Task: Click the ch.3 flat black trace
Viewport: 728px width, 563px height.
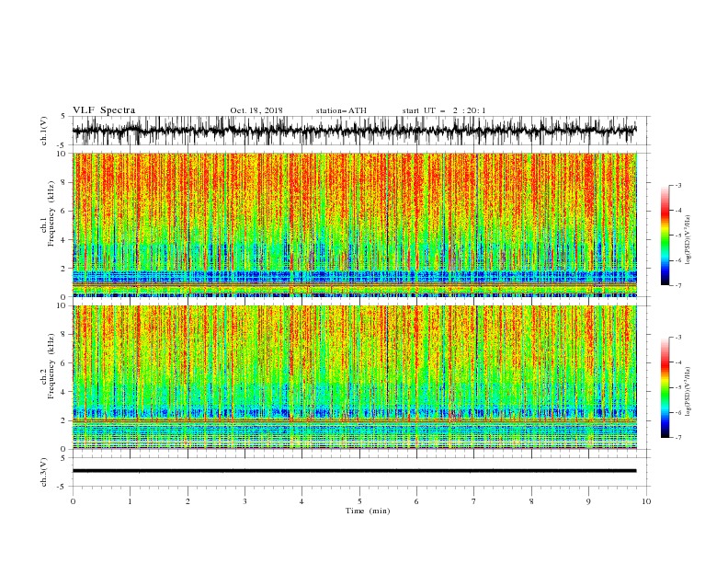Action: (355, 471)
